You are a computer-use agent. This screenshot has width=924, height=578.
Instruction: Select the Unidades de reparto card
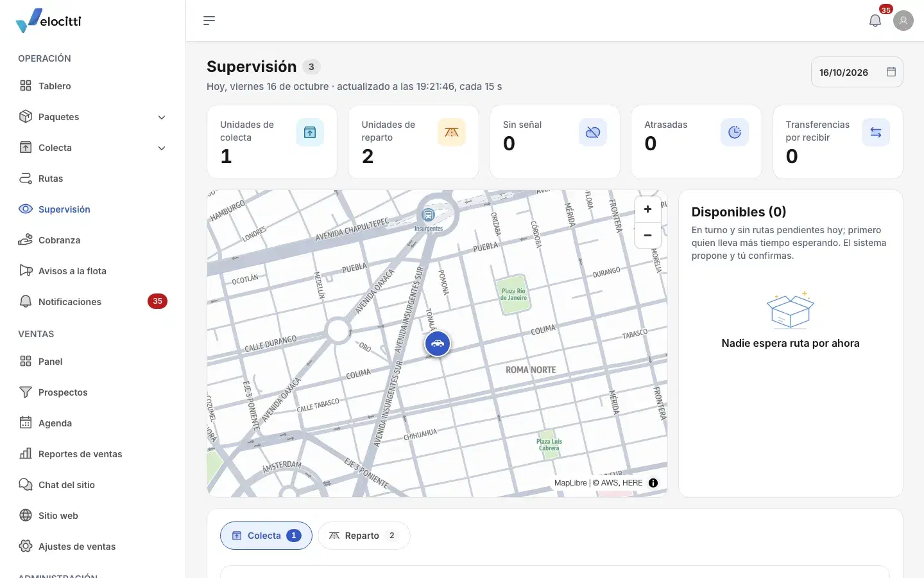coord(413,142)
